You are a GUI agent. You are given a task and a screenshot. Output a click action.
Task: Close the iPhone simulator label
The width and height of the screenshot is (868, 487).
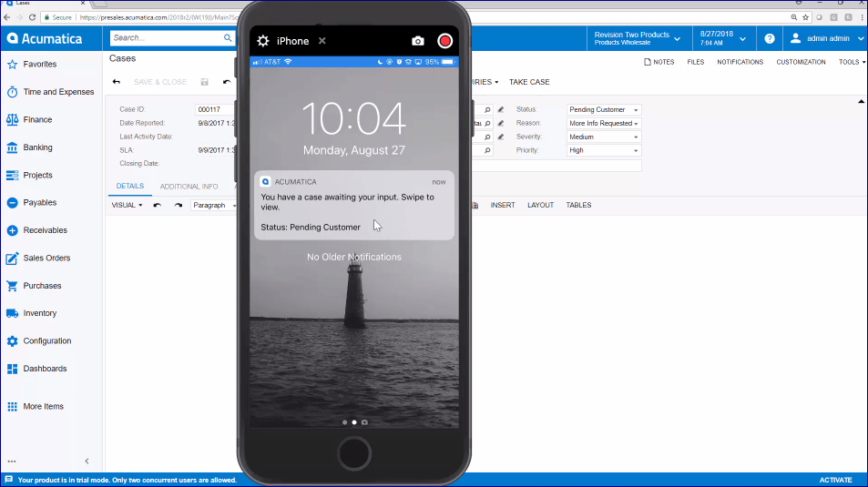[x=322, y=41]
